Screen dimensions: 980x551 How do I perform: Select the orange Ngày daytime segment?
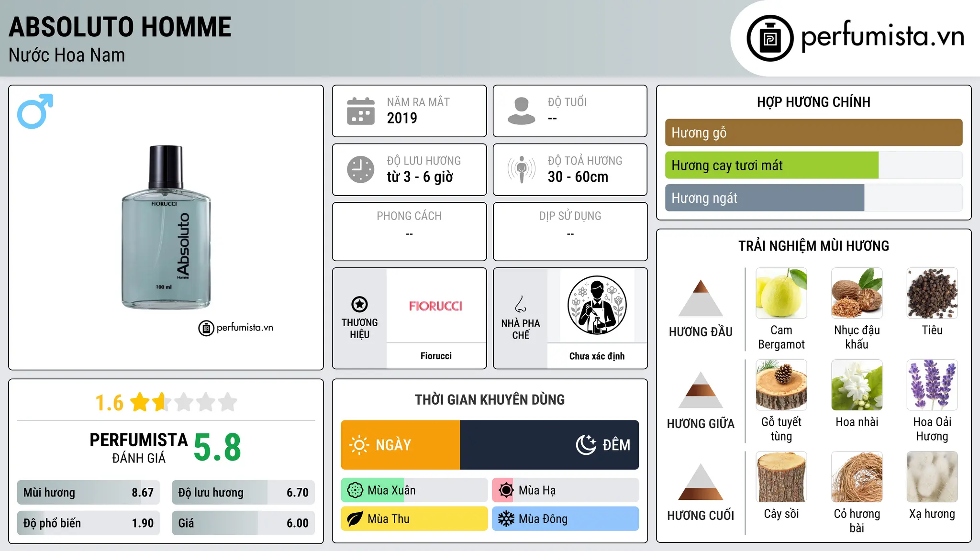(x=401, y=445)
